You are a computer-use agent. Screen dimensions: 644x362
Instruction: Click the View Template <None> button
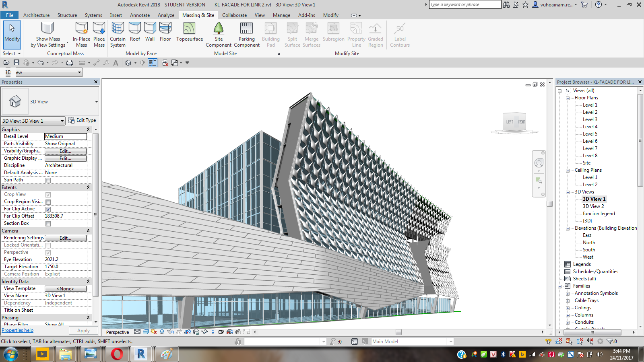[66, 289]
